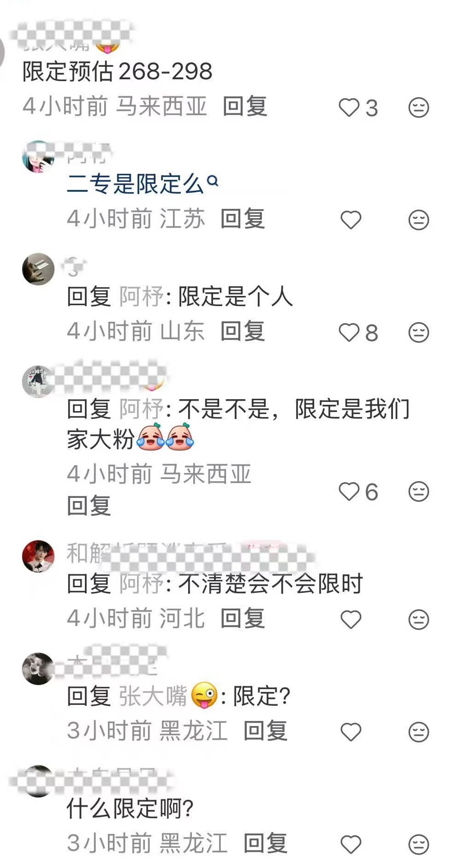Like the 二专是限定么 comment

click(351, 220)
